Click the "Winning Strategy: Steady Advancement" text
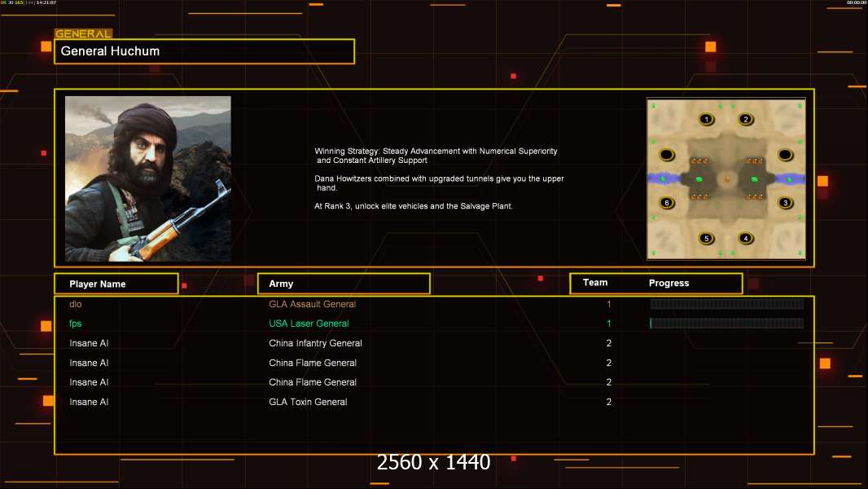The image size is (868, 489). tap(436, 156)
